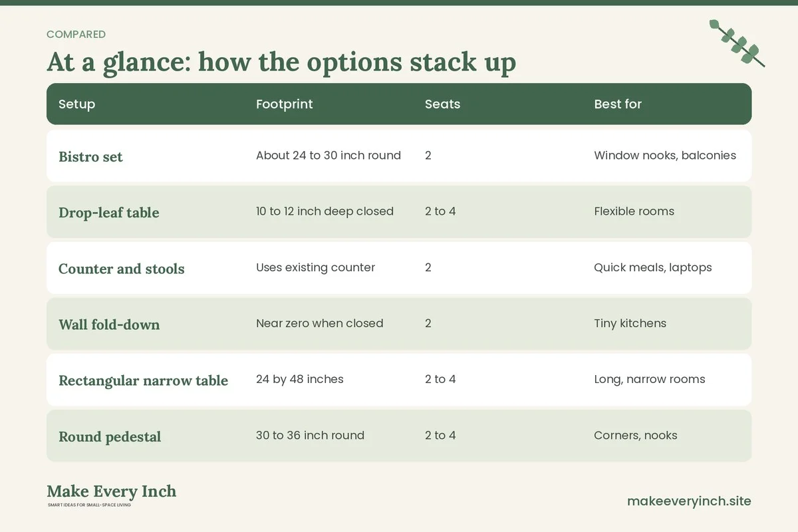798x532 pixels.
Task: Click the '24 by 48 inches' cell
Action: (x=299, y=379)
